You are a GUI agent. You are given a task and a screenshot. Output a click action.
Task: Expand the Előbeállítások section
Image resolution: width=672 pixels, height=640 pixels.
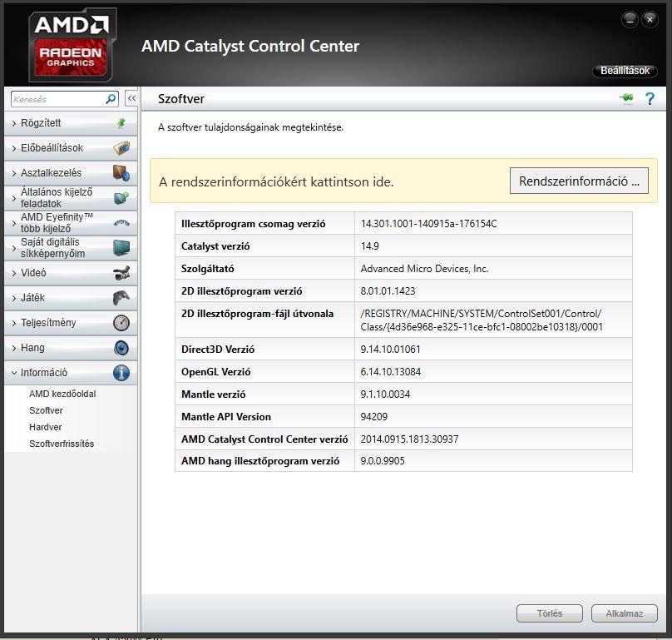[71, 148]
